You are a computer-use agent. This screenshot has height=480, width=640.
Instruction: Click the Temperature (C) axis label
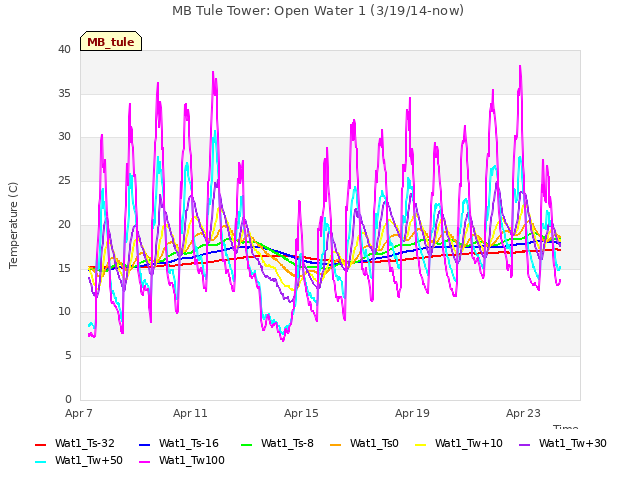(13, 225)
